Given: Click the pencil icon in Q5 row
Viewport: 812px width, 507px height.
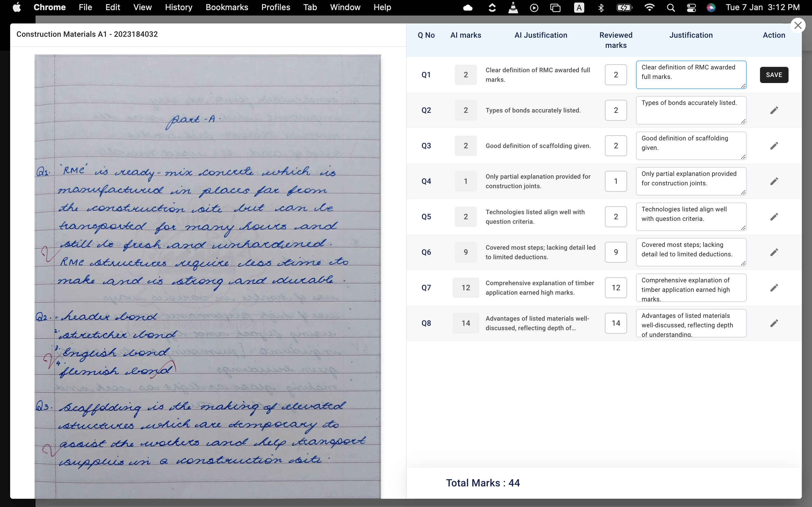Looking at the screenshot, I should 774,217.
